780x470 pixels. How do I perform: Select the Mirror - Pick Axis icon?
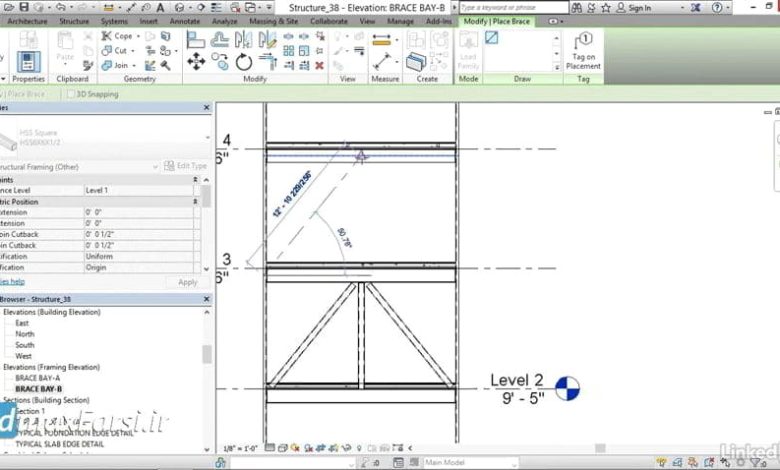tap(244, 39)
